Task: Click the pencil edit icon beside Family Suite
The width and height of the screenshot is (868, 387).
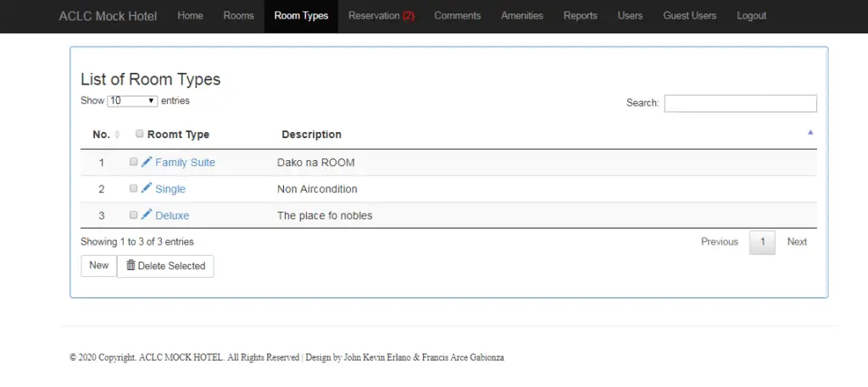Action: coord(147,162)
